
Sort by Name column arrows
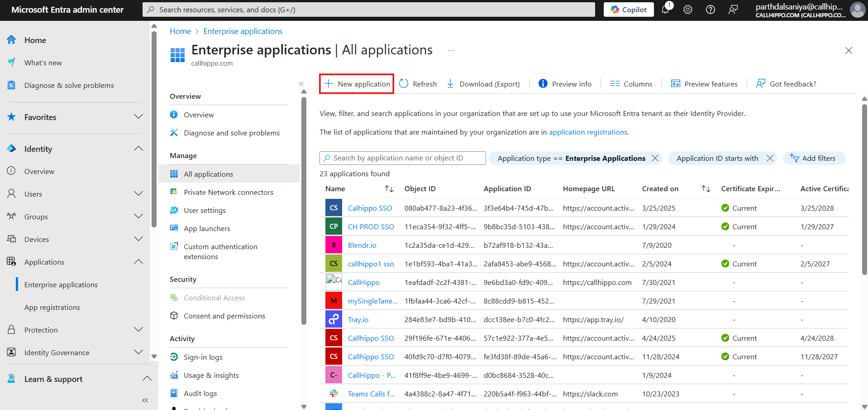click(x=389, y=188)
